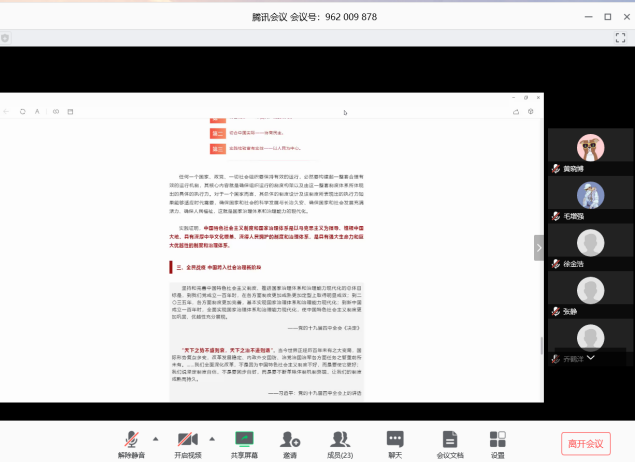This screenshot has width=635, height=462.
Task: Click 徐金浩 participant avatar tile
Action: (x=590, y=245)
